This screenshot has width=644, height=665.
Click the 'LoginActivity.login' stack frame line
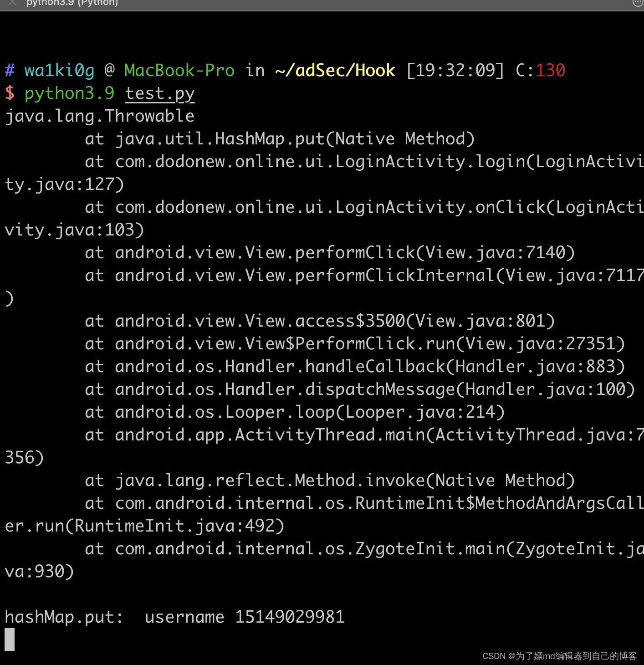click(364, 162)
